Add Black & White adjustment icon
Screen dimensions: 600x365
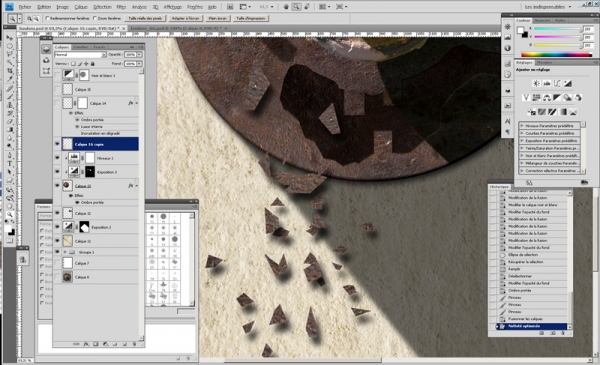tap(557, 98)
